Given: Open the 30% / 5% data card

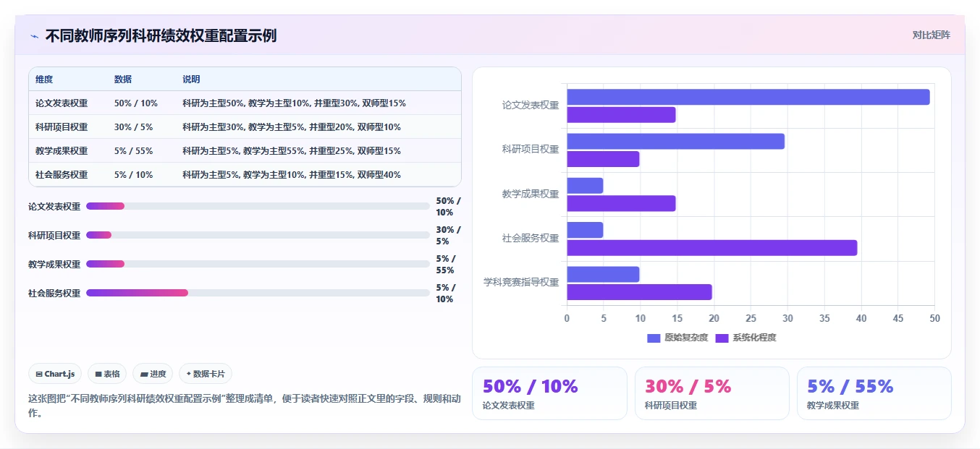Looking at the screenshot, I should point(712,393).
